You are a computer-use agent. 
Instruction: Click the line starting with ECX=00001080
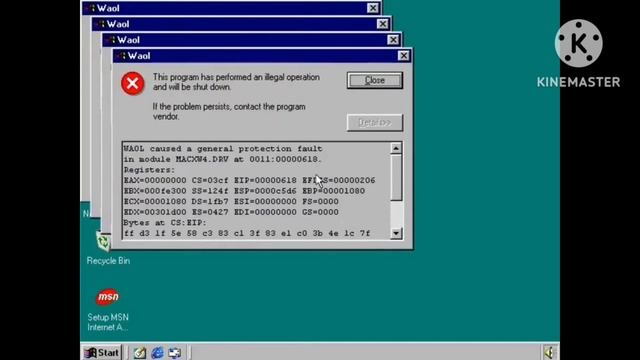click(231, 202)
